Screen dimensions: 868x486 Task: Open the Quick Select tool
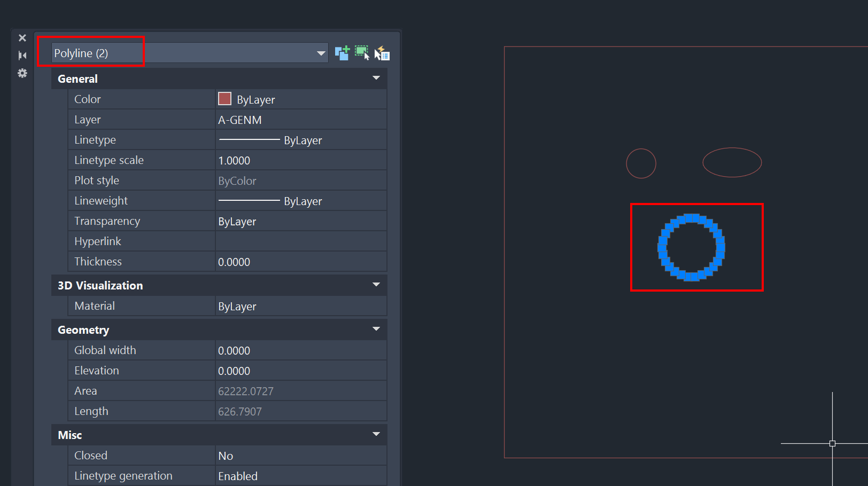(x=382, y=53)
